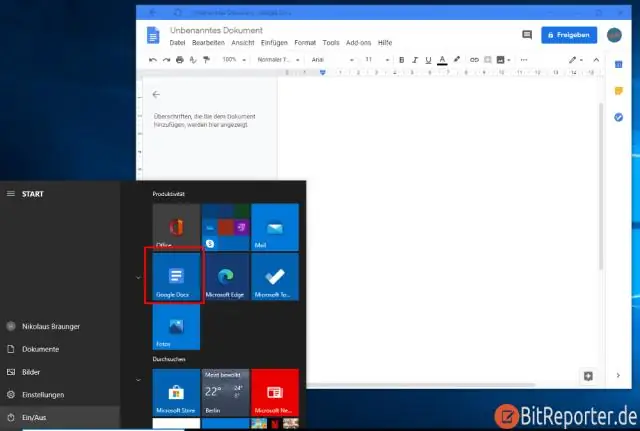Open the Mail tile in Start
This screenshot has height=431, width=640.
pyautogui.click(x=275, y=227)
